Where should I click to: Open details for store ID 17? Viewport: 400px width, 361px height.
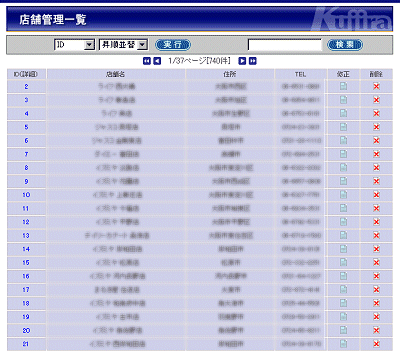[x=26, y=290]
